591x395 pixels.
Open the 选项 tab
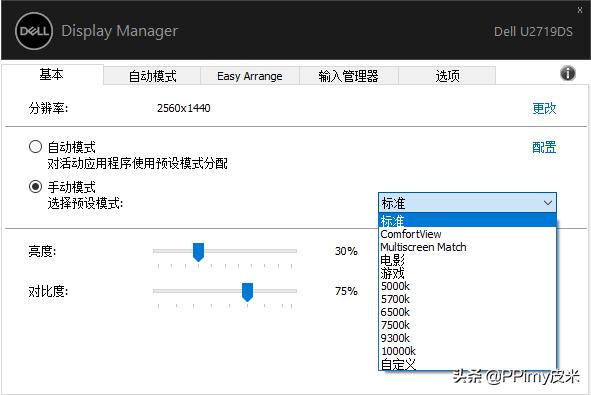(x=447, y=76)
